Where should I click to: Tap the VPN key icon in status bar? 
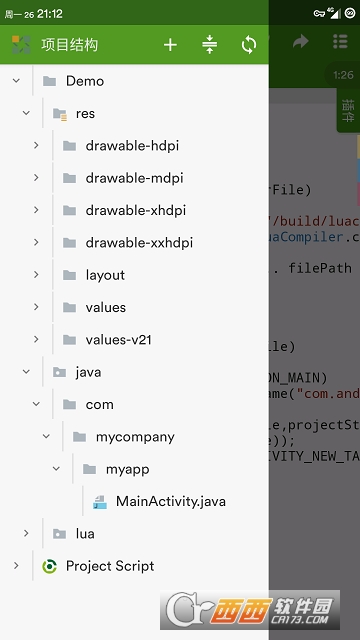coord(319,14)
